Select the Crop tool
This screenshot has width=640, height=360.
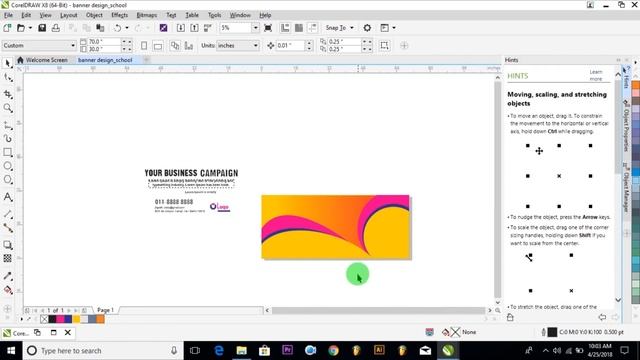[x=7, y=94]
